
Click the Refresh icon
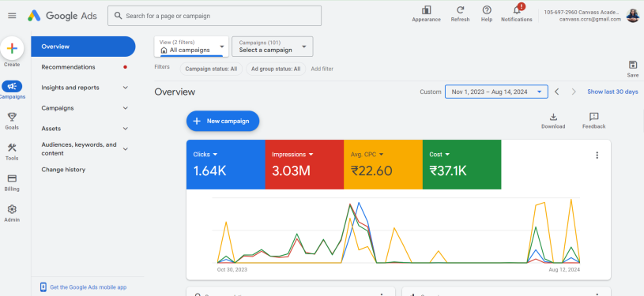point(460,9)
